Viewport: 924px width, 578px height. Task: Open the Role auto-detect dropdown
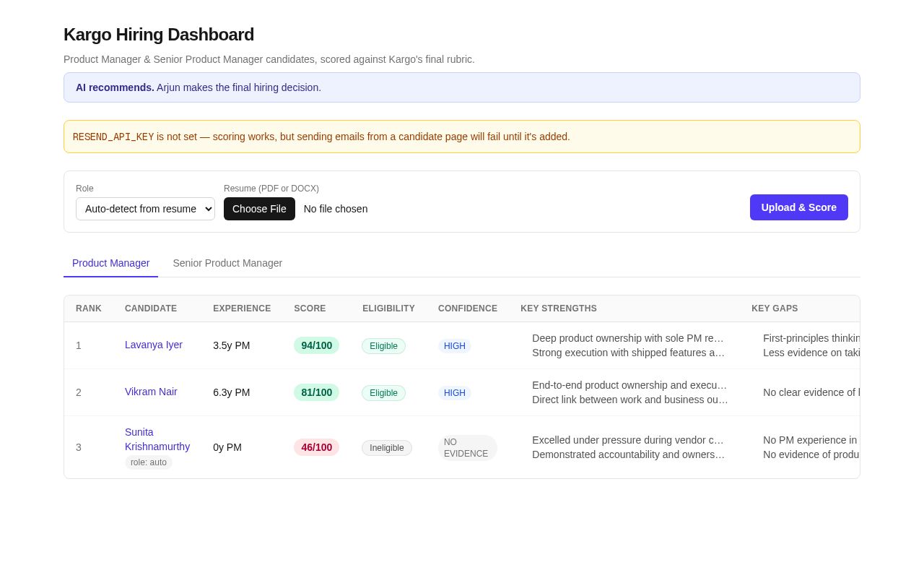(x=145, y=209)
